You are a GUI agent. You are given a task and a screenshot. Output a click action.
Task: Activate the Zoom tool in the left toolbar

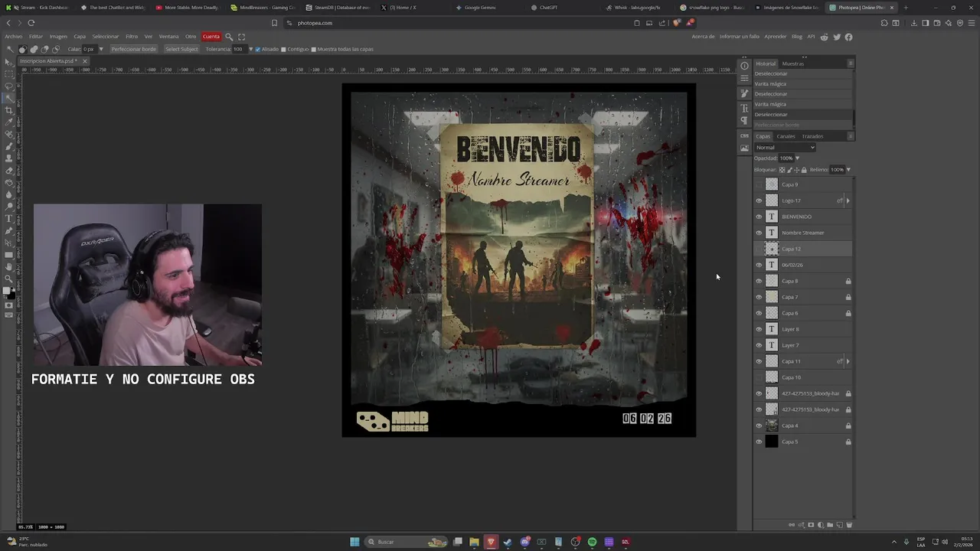tap(9, 279)
